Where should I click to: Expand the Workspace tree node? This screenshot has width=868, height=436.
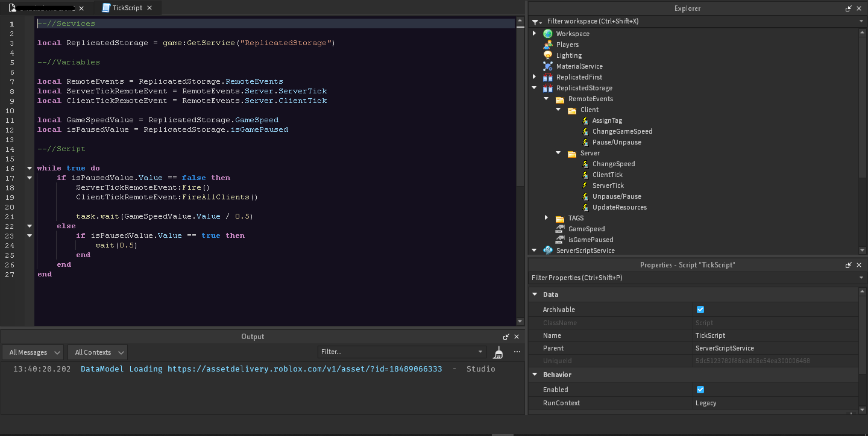(x=534, y=33)
